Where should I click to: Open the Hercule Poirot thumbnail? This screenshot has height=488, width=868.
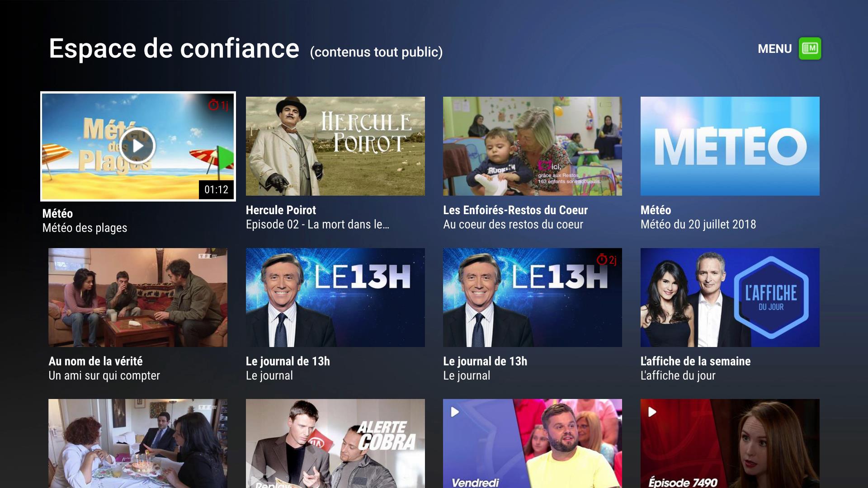(335, 146)
